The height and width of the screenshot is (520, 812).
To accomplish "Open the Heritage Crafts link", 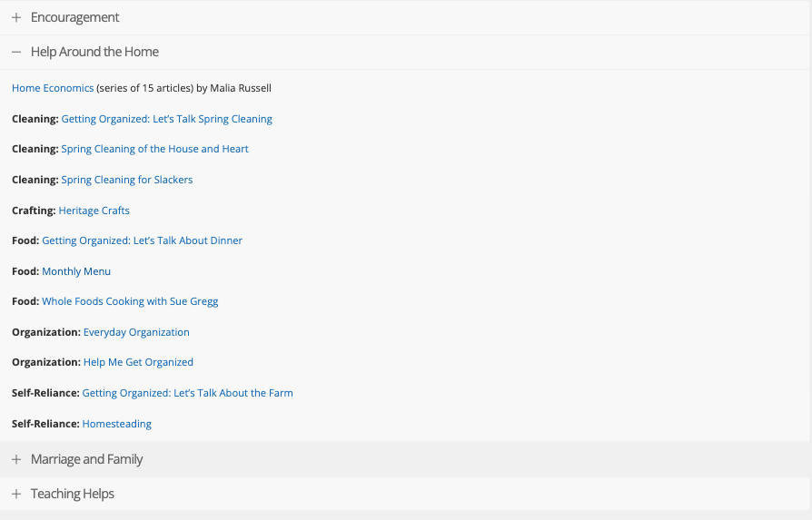I will click(94, 211).
